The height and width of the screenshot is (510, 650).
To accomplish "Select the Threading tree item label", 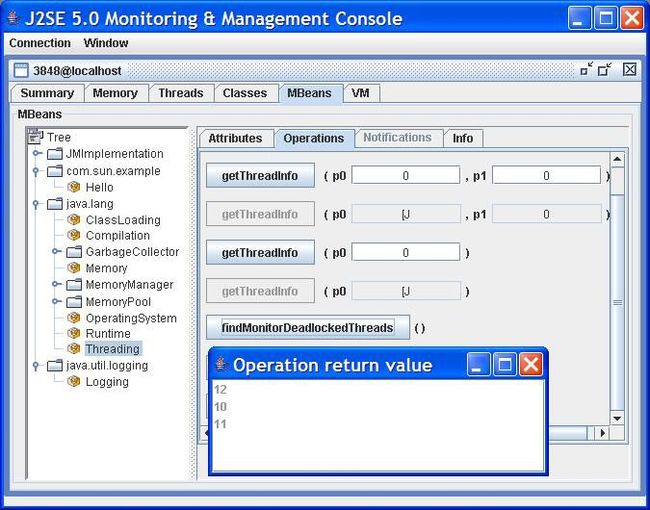I will [113, 349].
